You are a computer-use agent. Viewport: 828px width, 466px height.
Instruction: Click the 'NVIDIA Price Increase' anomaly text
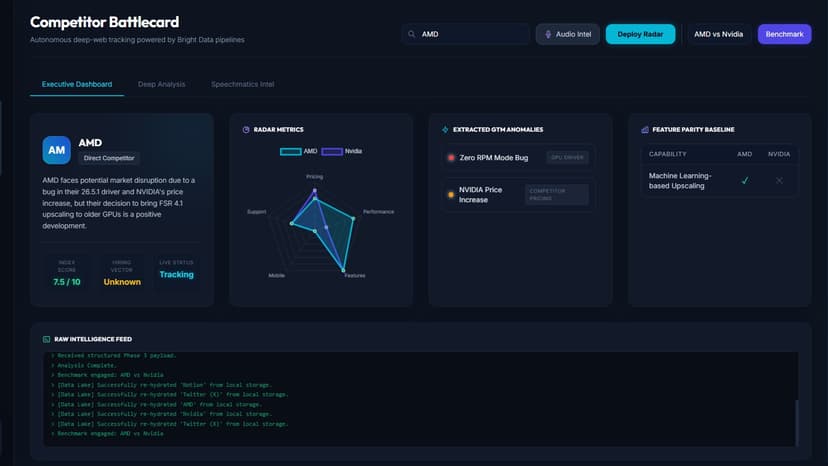click(480, 194)
